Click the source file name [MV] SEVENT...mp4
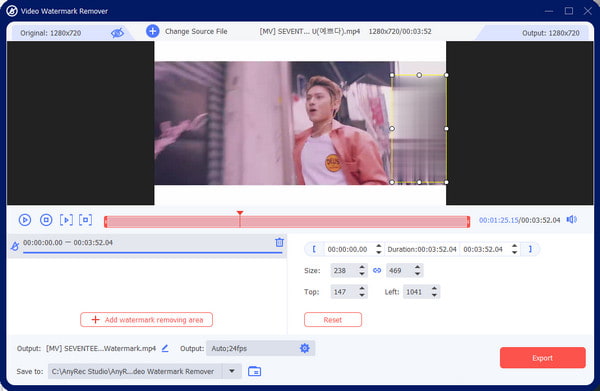 point(310,31)
